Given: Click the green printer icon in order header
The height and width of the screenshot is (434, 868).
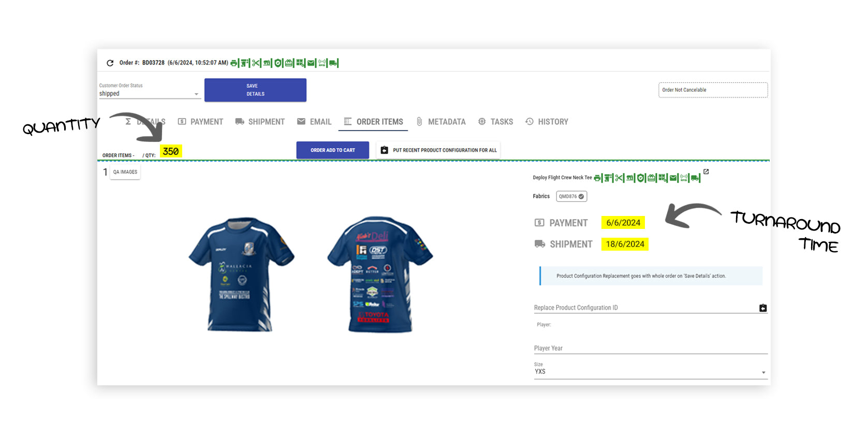Looking at the screenshot, I should pyautogui.click(x=234, y=63).
